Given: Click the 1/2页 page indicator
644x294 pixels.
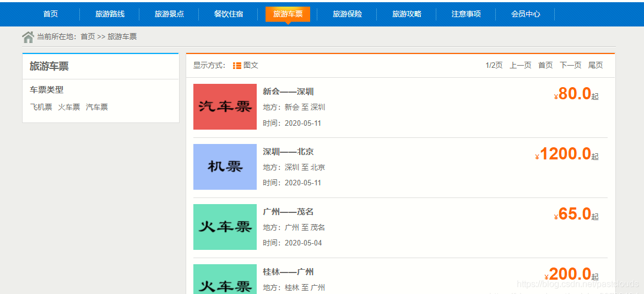Looking at the screenshot, I should point(494,66).
